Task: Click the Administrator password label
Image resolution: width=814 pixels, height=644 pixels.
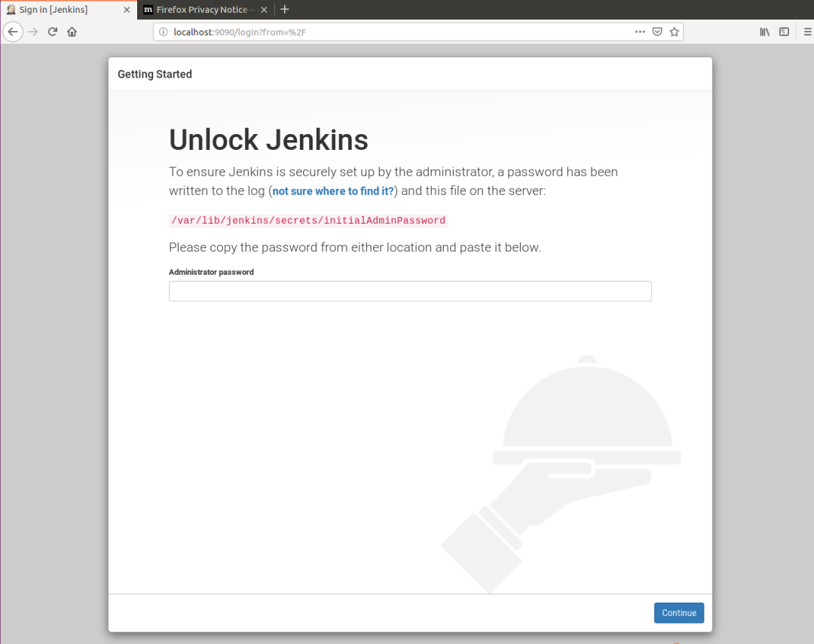Action: pos(211,272)
